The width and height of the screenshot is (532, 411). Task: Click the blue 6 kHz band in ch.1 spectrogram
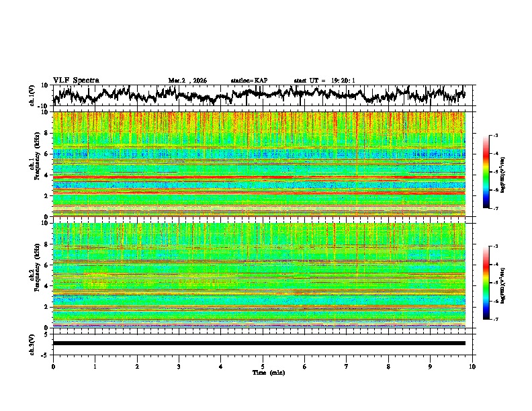(x=259, y=154)
